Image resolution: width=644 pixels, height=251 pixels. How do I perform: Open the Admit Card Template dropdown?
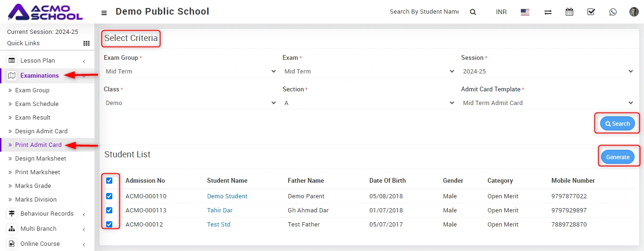[x=547, y=103]
